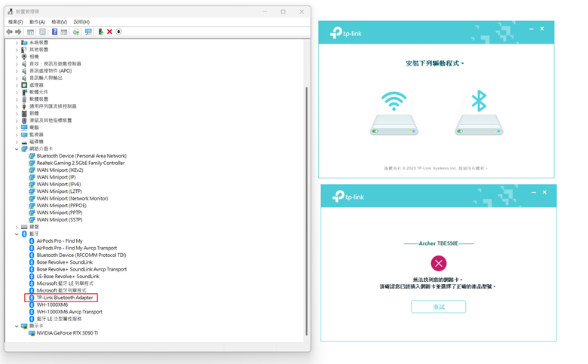Open the 檢視(V) menu

point(60,22)
